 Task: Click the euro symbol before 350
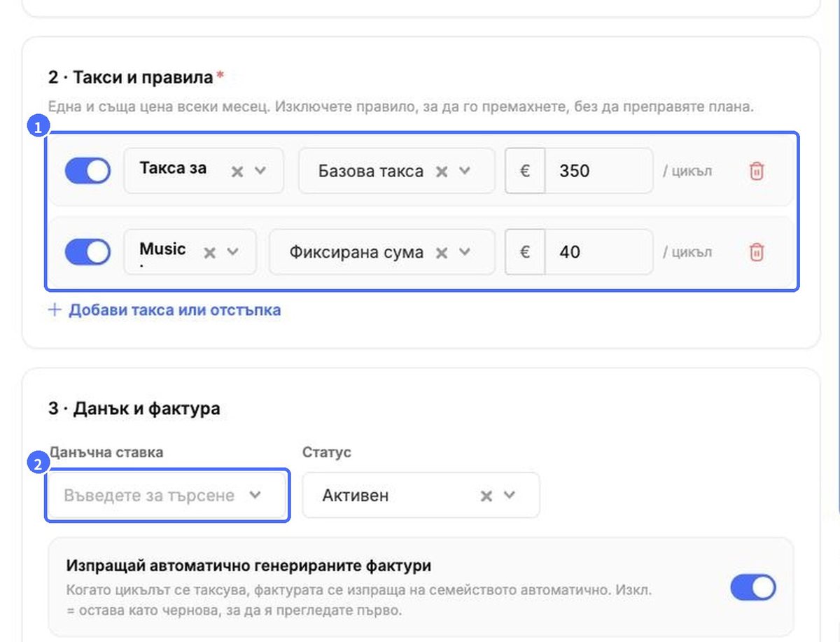(525, 171)
